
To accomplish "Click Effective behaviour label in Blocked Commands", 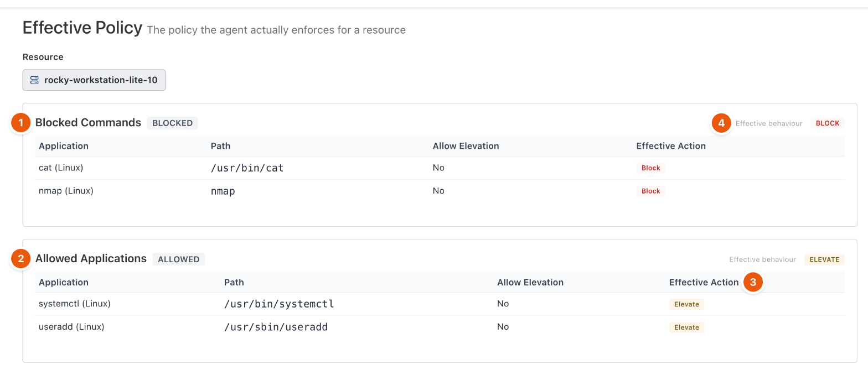I will click(769, 123).
